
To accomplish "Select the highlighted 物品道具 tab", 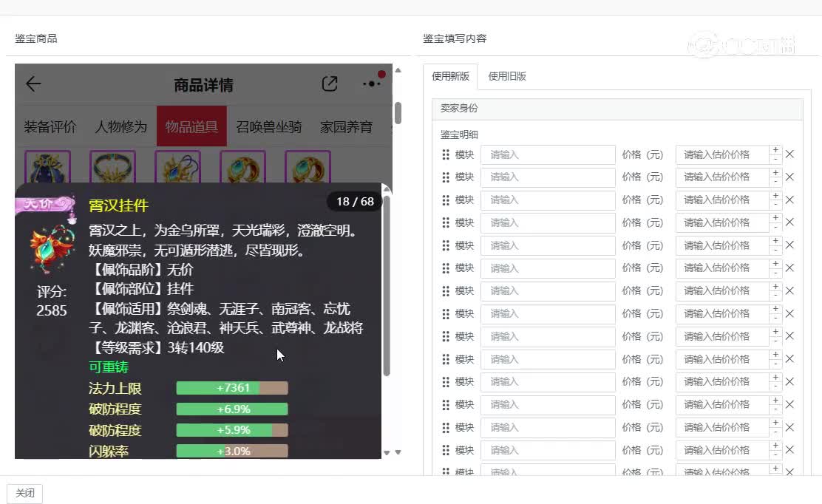I will (191, 126).
